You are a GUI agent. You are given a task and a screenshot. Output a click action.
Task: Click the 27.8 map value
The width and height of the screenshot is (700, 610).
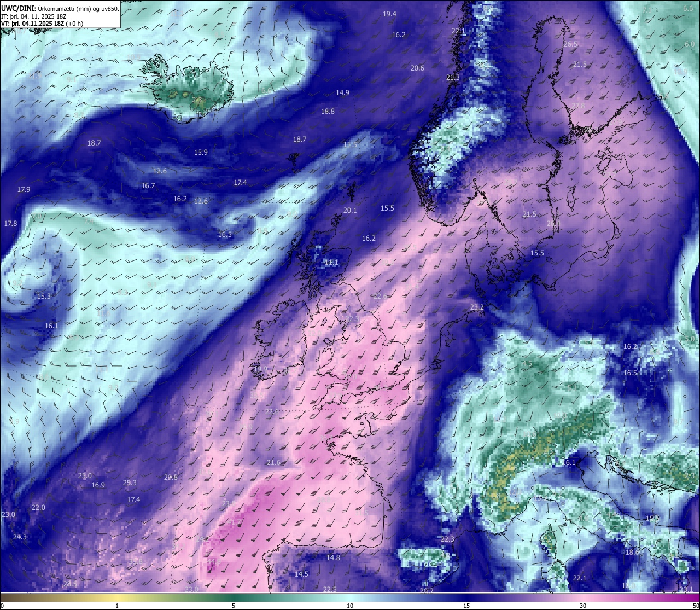578,106
